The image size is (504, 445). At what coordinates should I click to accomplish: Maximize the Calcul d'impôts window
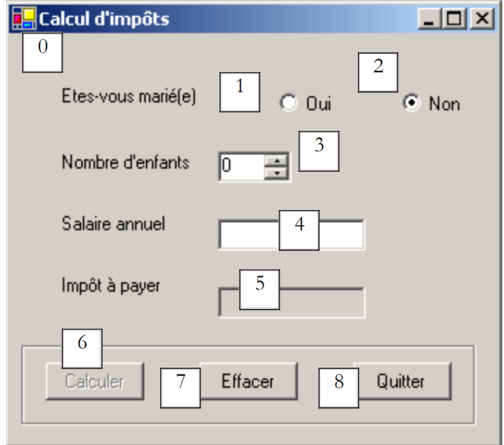pyautogui.click(x=455, y=19)
